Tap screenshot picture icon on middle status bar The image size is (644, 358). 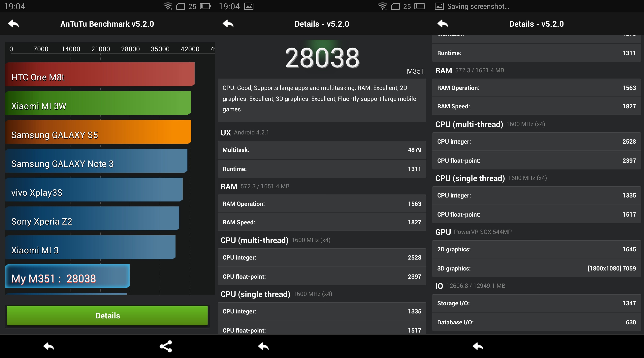coord(249,6)
